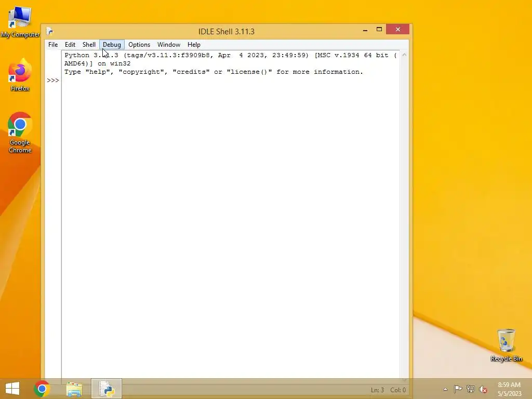Click the IDLE icon in title bar
The image size is (532, 399).
[x=50, y=31]
